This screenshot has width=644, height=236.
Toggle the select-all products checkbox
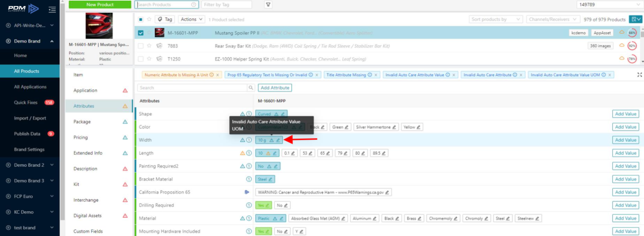141,19
